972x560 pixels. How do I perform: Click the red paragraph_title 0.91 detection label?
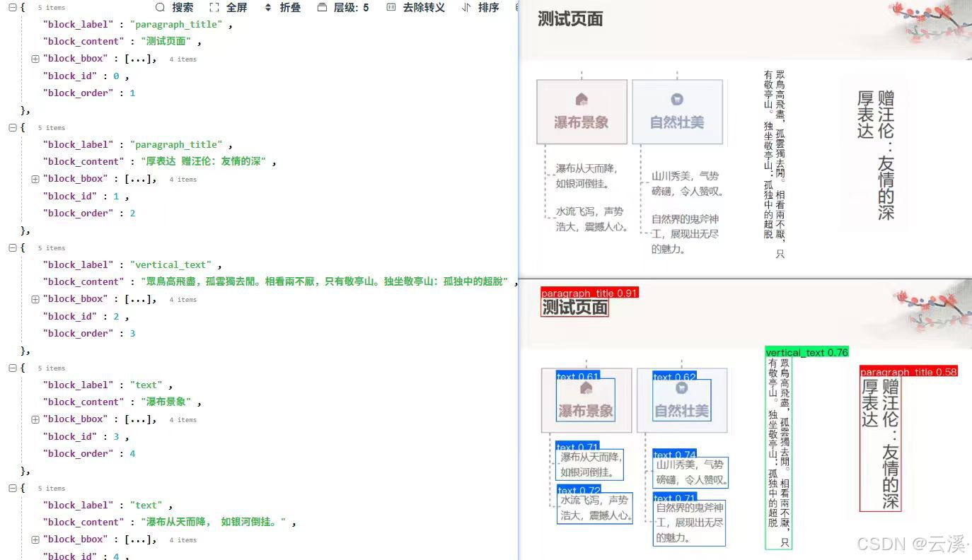(589, 293)
